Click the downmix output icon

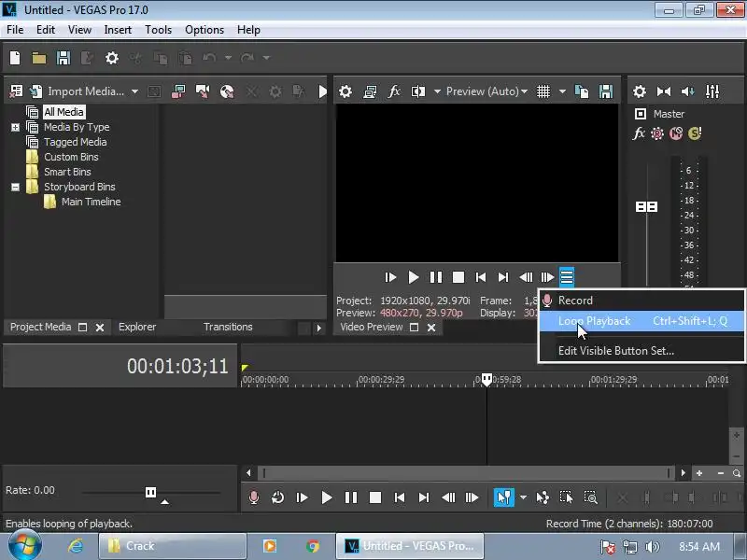coord(664,91)
